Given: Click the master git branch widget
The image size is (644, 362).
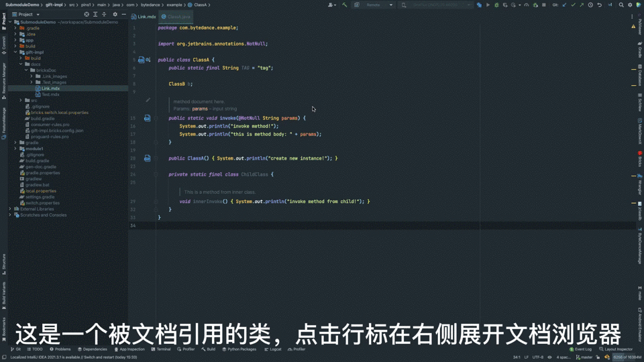Looking at the screenshot, I should pos(584,357).
